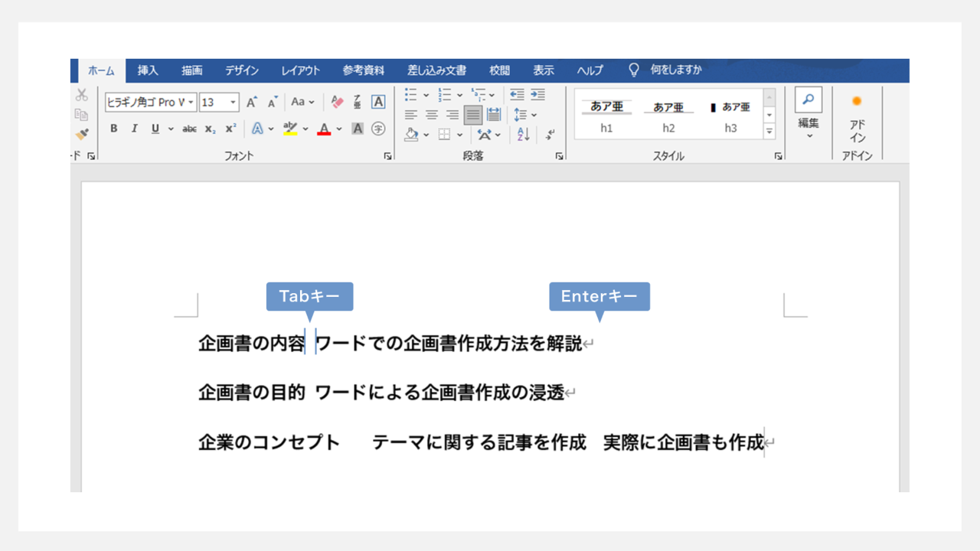The height and width of the screenshot is (551, 980).
Task: Switch to the デザイン tab
Action: pos(242,70)
